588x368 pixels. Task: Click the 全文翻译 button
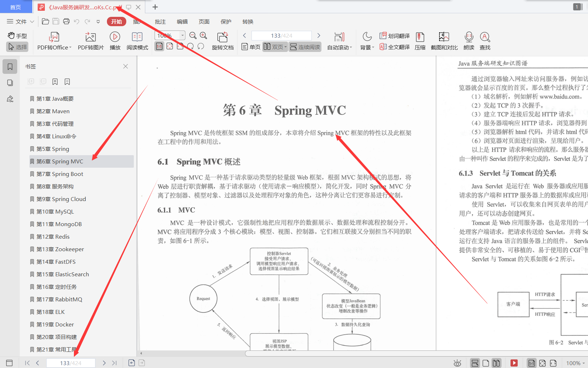[394, 47]
